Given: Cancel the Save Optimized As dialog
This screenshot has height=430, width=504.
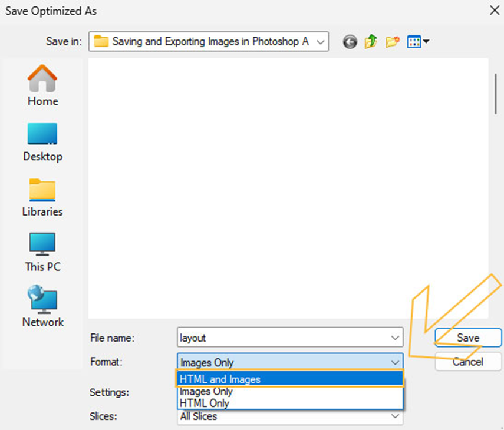Looking at the screenshot, I should click(468, 362).
